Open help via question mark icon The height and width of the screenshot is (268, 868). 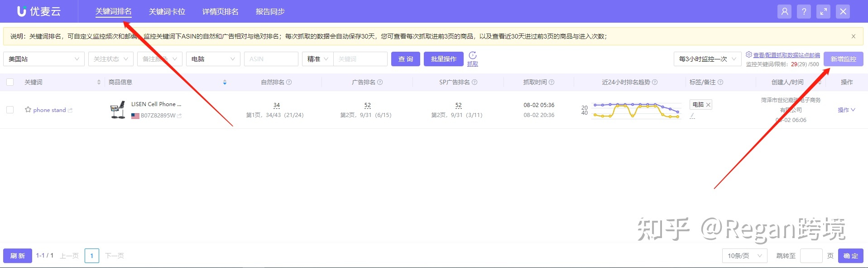804,12
